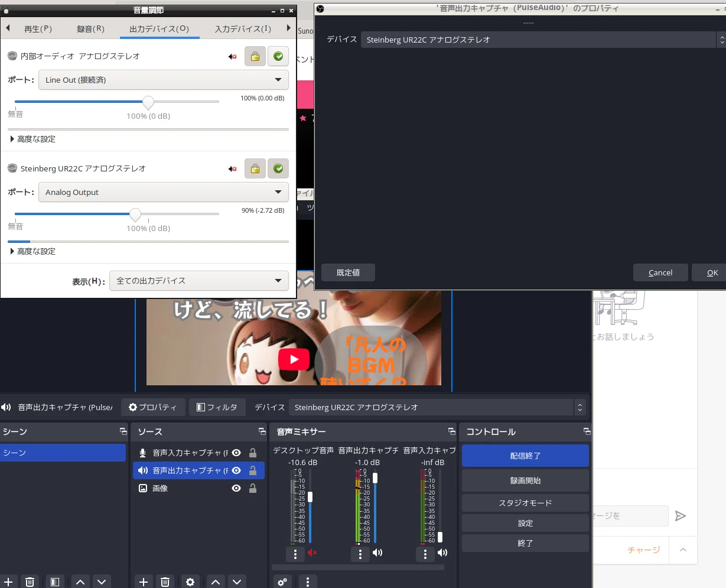Viewport: 726px width, 588px height.
Task: Select 出力デバイス(O) tab
Action: (x=159, y=28)
